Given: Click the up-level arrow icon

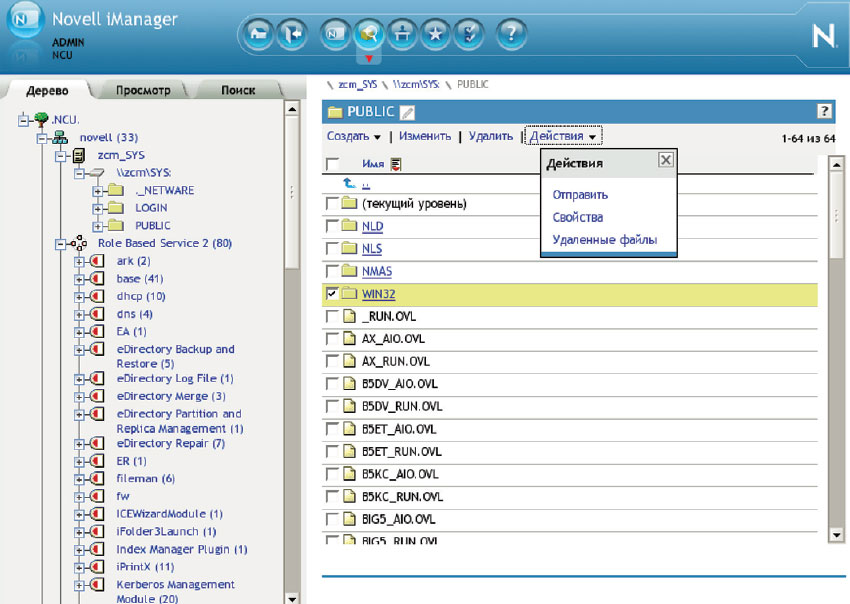Looking at the screenshot, I should 349,184.
